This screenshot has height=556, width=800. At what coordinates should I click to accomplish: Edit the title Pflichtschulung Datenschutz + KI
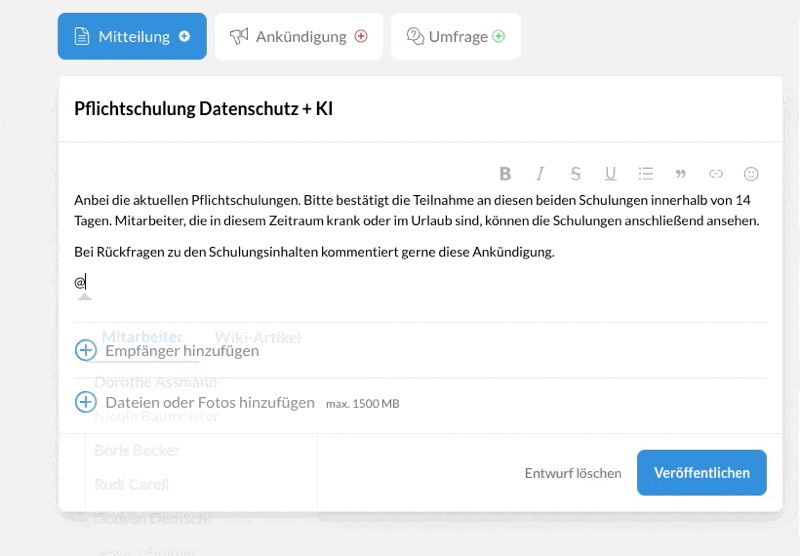tap(203, 109)
